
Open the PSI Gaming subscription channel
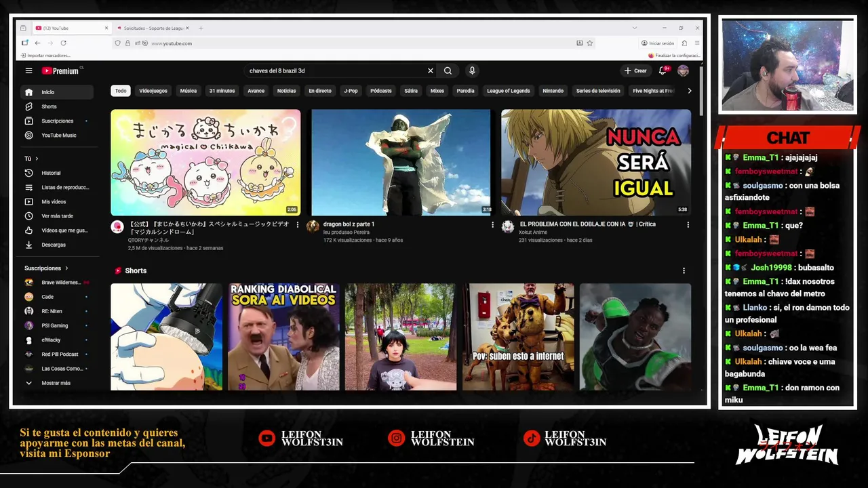56,325
